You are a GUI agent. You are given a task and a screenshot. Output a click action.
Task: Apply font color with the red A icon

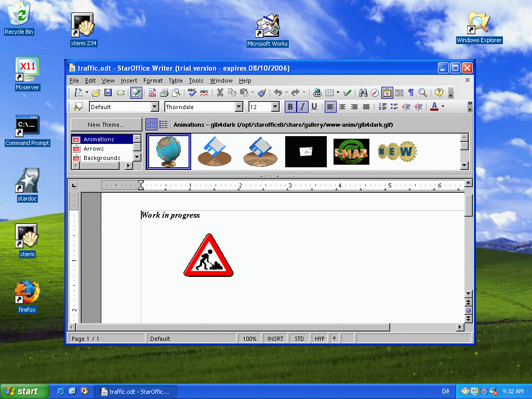tap(434, 107)
